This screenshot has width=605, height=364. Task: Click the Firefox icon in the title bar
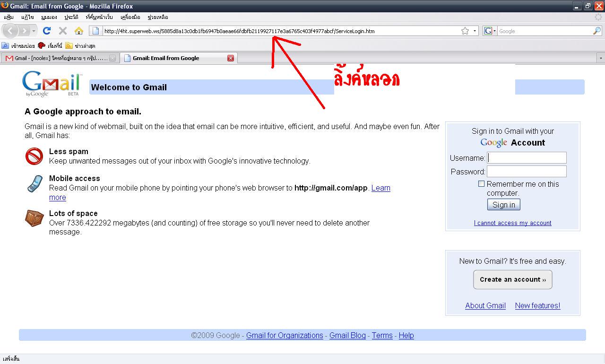click(x=5, y=6)
